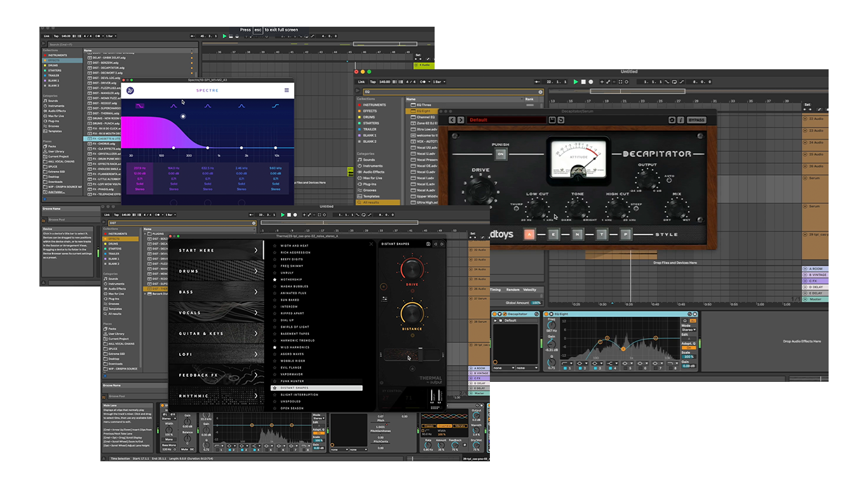Expand the START HERE category in Thermal

pyautogui.click(x=216, y=250)
